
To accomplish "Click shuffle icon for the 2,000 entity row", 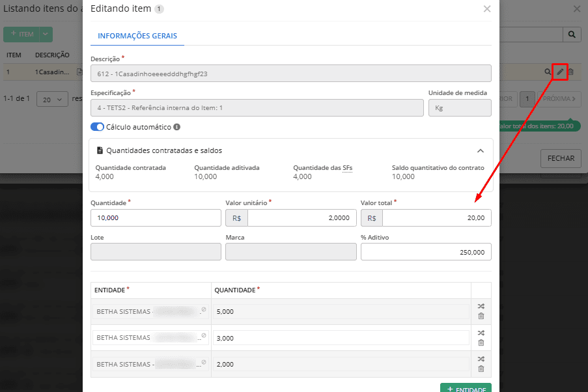I will click(481, 358).
